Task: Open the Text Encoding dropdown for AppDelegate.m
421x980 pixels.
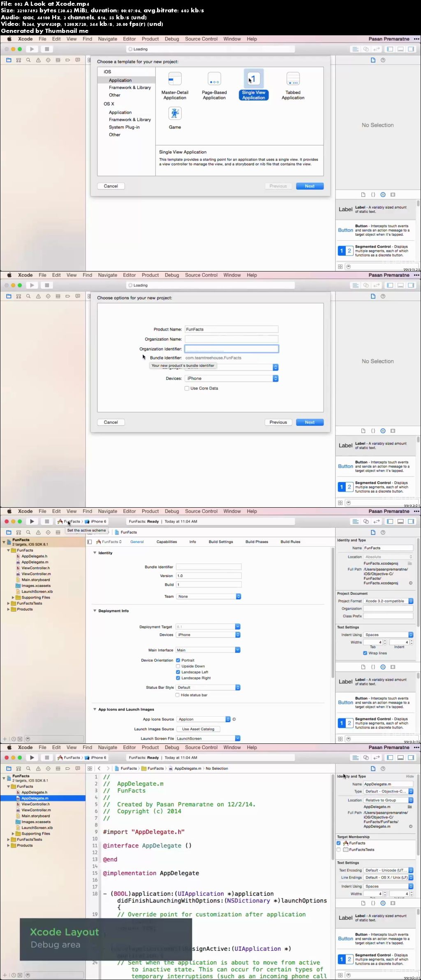Action: point(389,870)
